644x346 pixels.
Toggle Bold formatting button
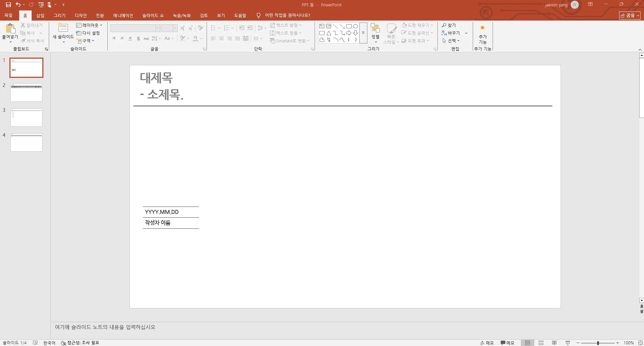coord(114,39)
